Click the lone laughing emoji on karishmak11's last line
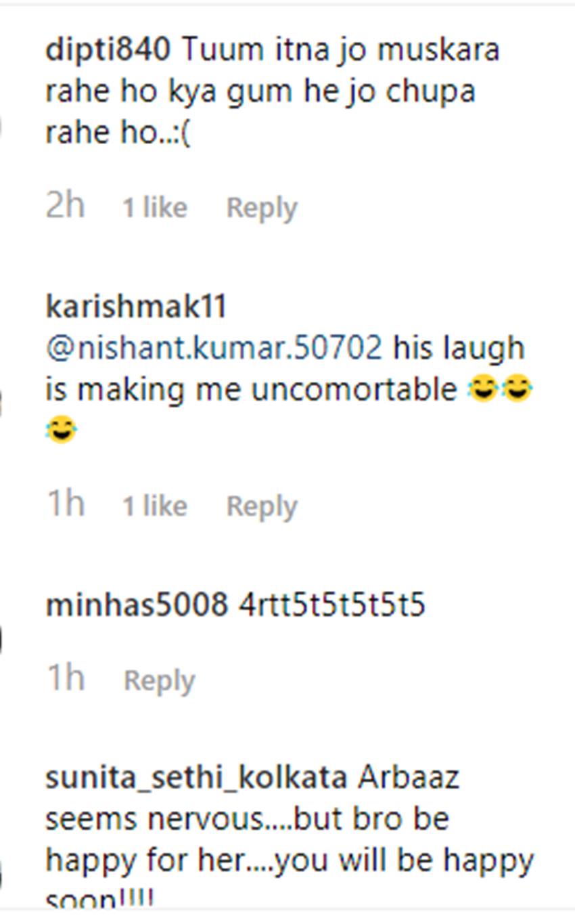Image resolution: width=575 pixels, height=924 pixels. click(62, 431)
